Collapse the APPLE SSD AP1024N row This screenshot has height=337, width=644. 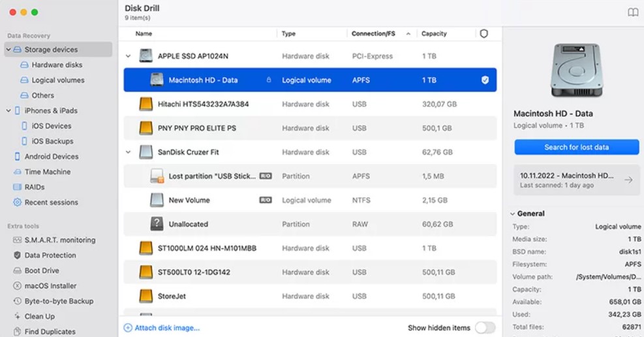pos(128,56)
